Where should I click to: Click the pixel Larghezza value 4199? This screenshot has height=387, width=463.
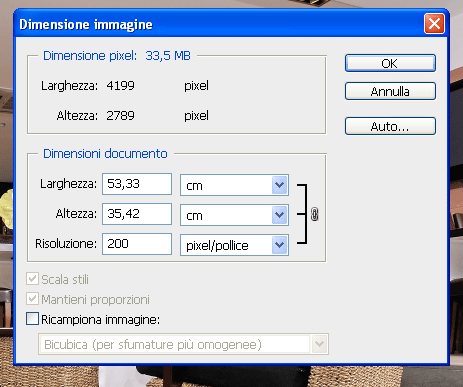point(120,86)
